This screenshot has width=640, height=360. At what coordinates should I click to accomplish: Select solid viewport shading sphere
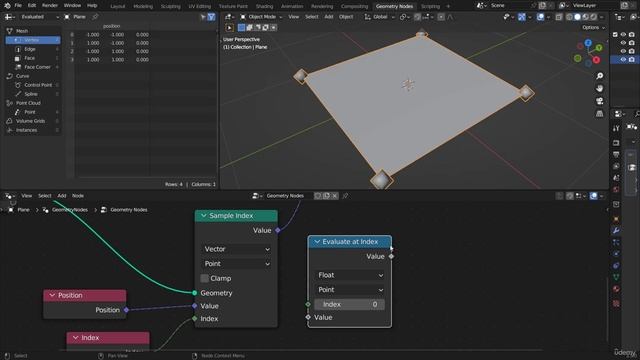(x=577, y=17)
